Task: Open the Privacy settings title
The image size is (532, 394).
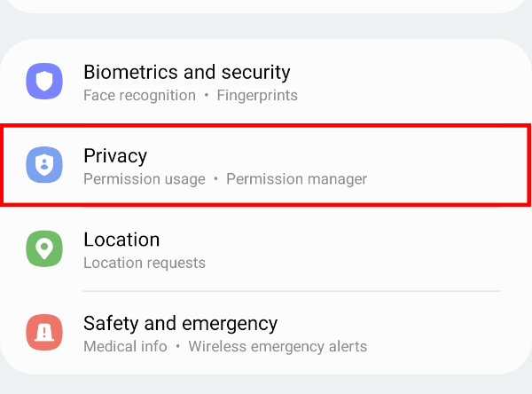Action: 115,155
